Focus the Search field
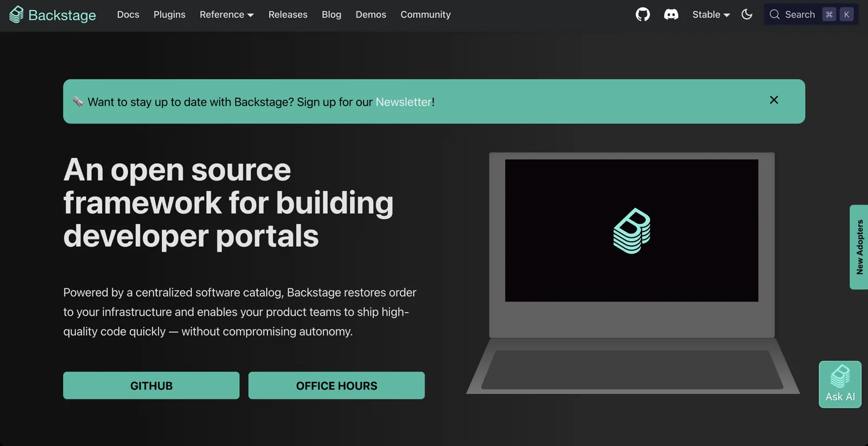 (811, 15)
